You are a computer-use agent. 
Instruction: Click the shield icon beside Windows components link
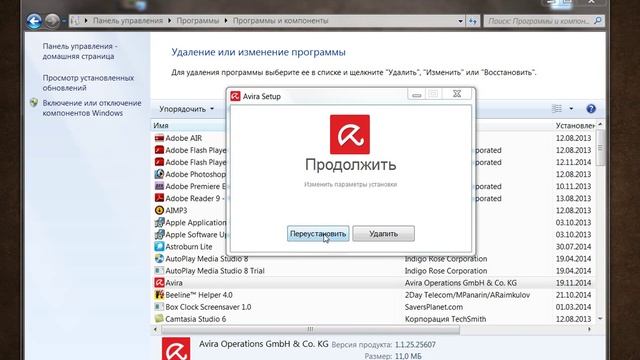point(34,103)
